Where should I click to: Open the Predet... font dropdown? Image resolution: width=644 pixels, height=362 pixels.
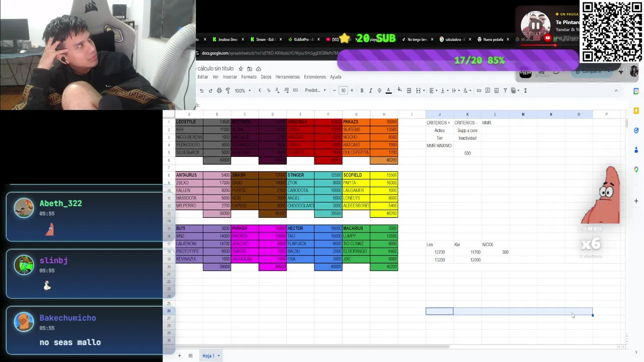[315, 90]
